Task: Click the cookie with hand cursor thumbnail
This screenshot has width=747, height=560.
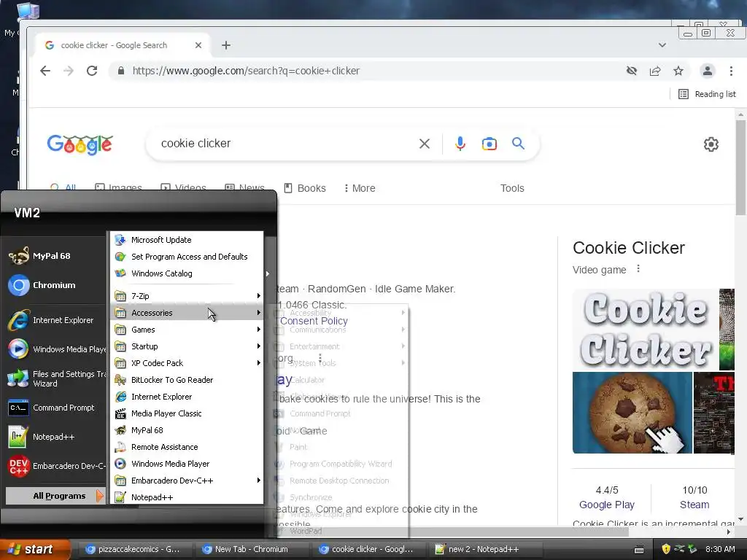Action: tap(632, 413)
